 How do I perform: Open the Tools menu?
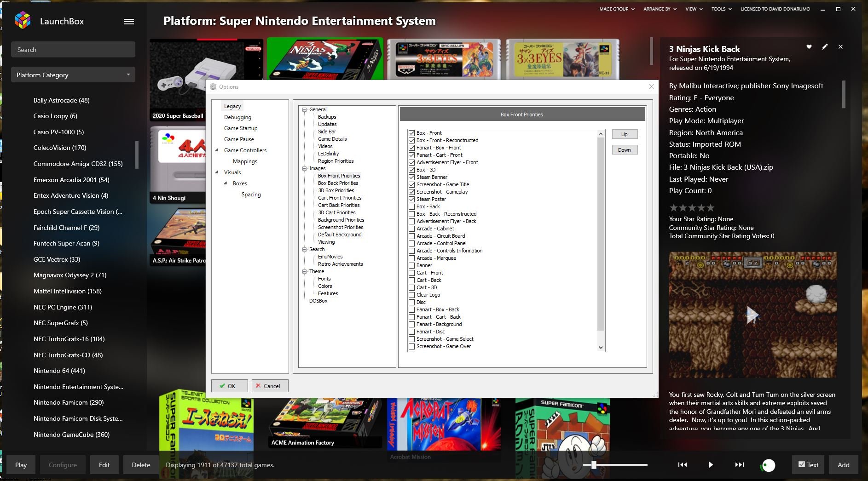721,9
